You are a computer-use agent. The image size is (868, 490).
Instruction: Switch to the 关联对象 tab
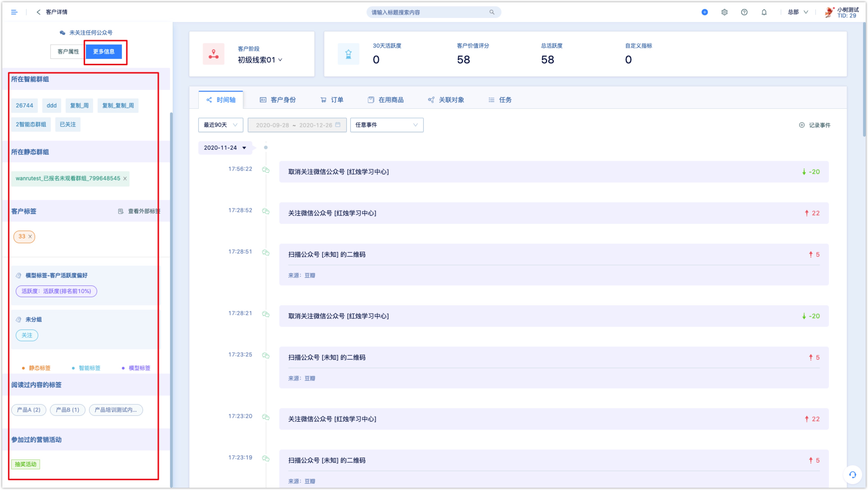click(446, 100)
